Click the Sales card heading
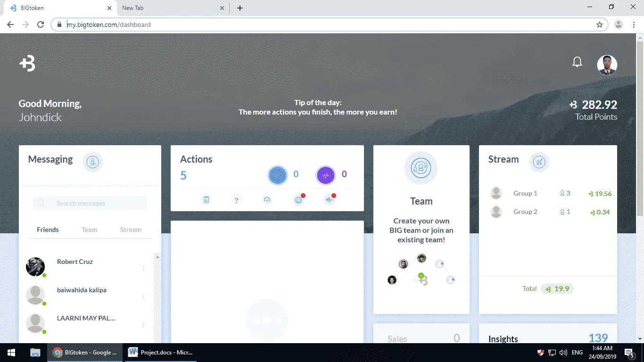Viewport: 644px width, 362px height. click(397, 338)
